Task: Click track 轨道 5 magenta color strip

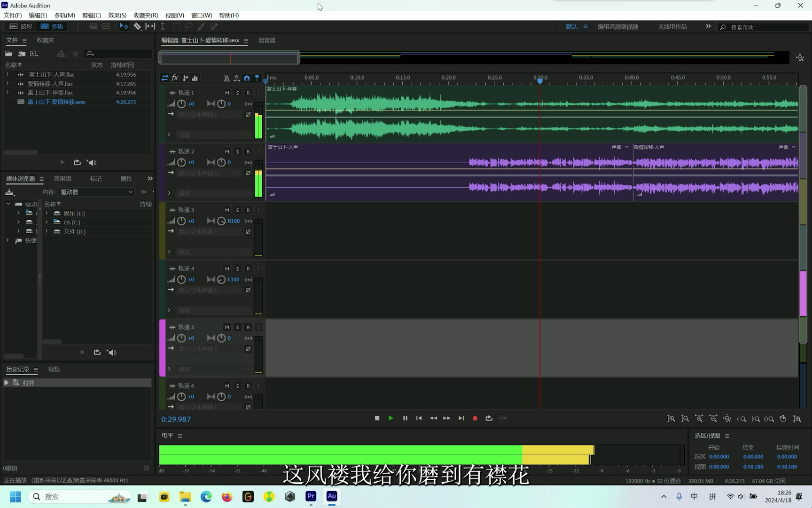Action: (x=163, y=348)
